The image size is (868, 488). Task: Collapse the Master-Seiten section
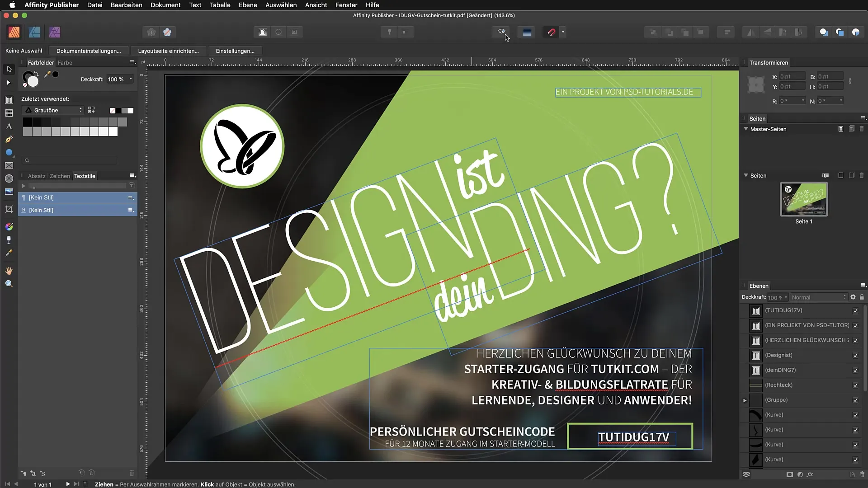pyautogui.click(x=746, y=129)
